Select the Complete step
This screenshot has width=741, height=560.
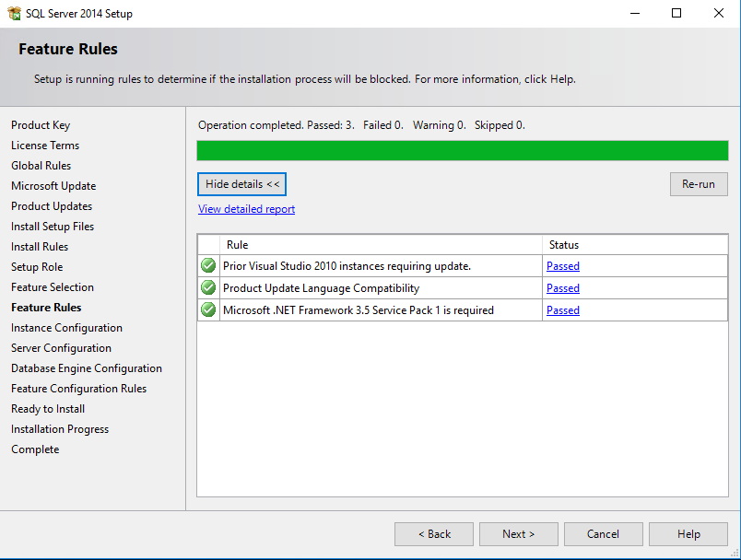coord(35,449)
